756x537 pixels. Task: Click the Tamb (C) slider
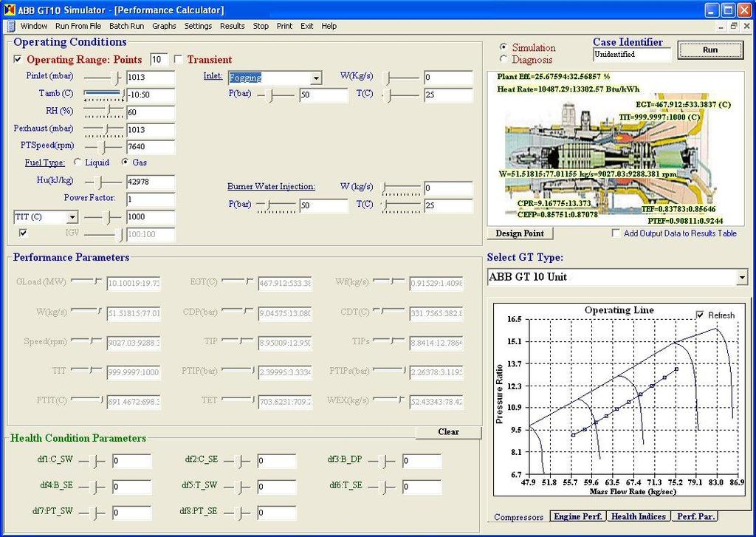pos(103,95)
